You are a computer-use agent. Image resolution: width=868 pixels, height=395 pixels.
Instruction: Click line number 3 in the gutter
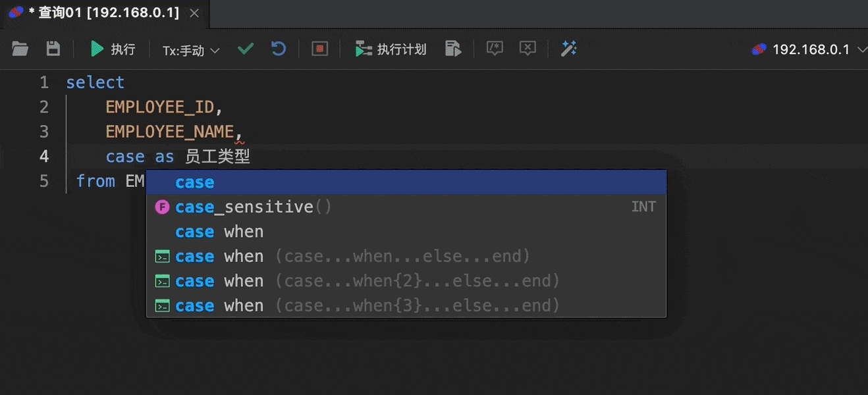pyautogui.click(x=44, y=132)
